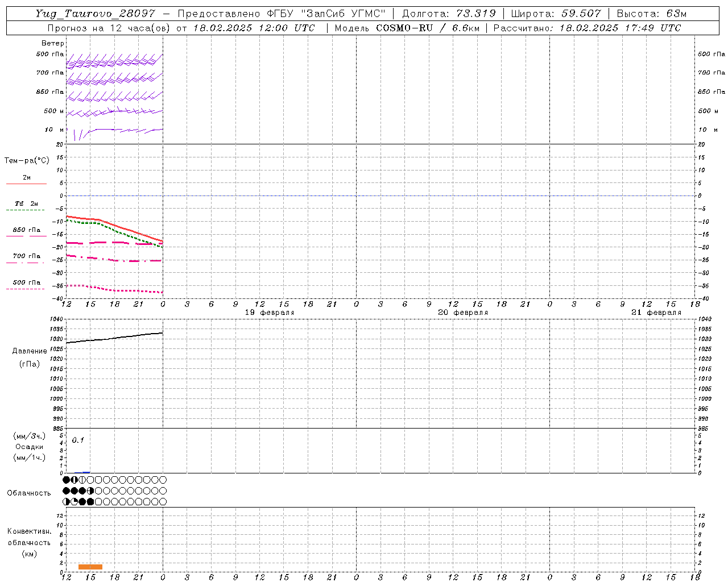The width and height of the screenshot is (728, 582).
Task: Select the Td 2м dewpoint legend entry
Action: [x=26, y=206]
